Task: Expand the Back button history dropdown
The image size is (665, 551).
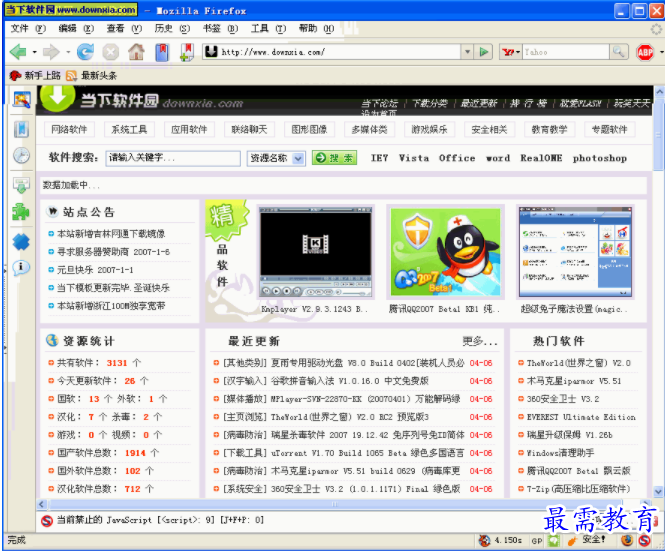Action: [x=34, y=52]
